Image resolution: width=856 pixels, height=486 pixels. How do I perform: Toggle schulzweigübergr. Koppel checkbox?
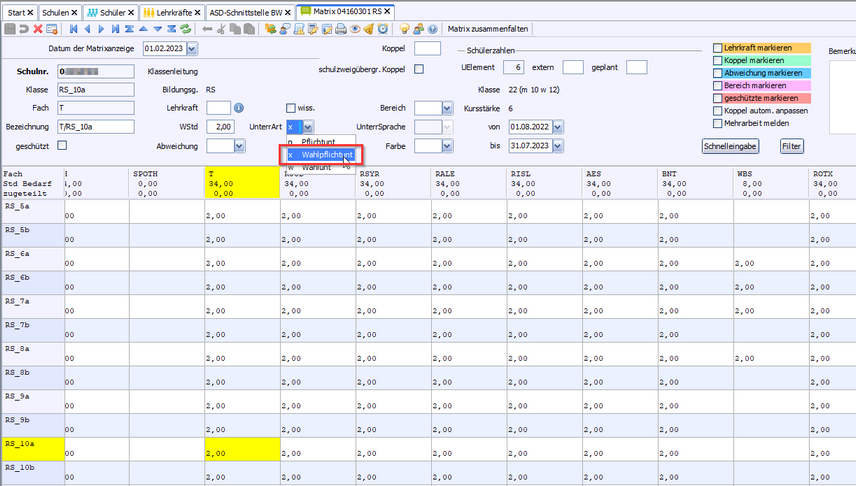(419, 69)
